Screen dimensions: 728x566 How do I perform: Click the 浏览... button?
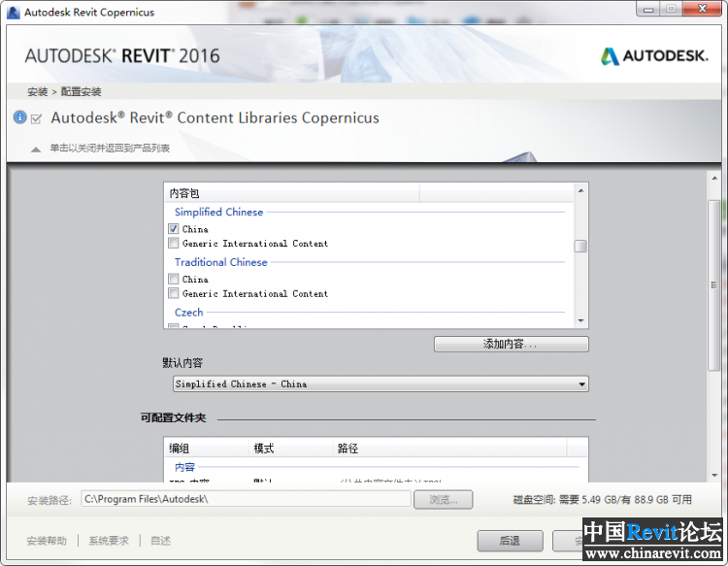tap(444, 500)
